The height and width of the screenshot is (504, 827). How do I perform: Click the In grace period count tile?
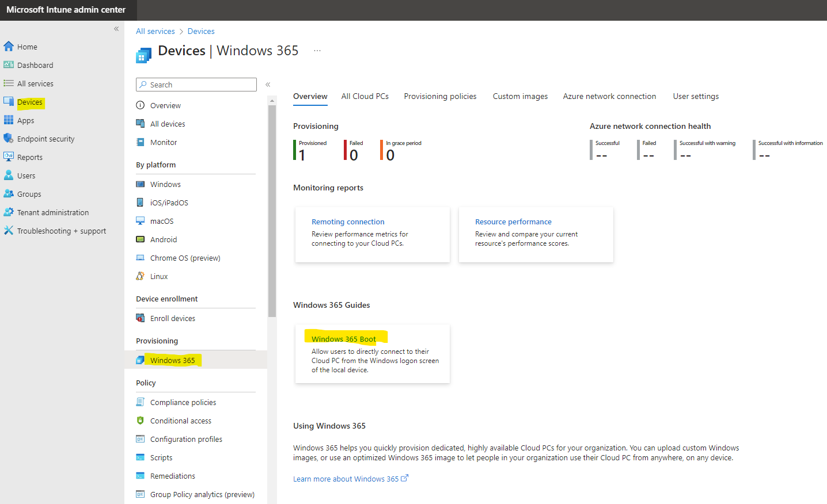coord(401,150)
